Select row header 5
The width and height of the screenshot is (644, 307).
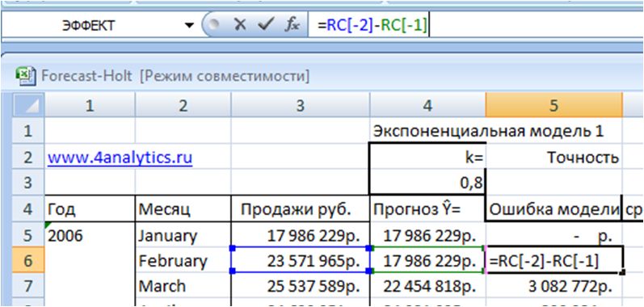pos(28,235)
